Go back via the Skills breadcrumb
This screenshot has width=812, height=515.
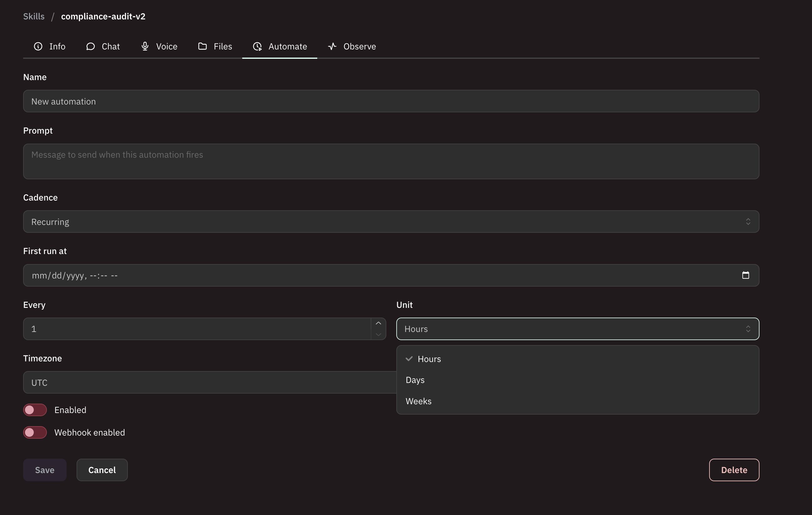34,16
